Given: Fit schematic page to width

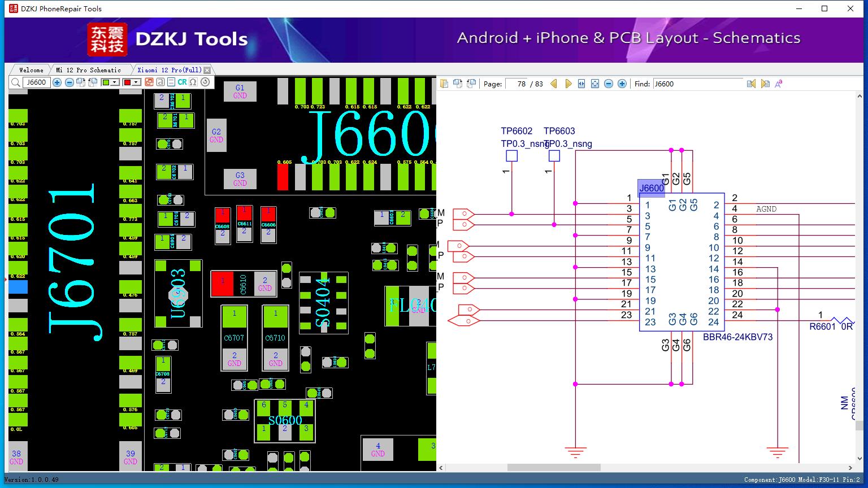Looking at the screenshot, I should pos(581,84).
